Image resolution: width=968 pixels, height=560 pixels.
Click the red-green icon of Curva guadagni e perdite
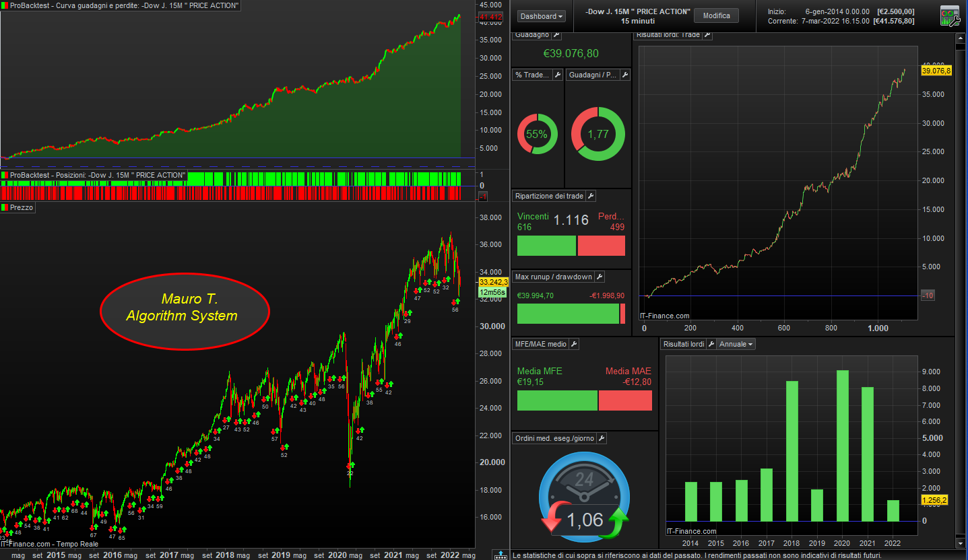[x=5, y=5]
